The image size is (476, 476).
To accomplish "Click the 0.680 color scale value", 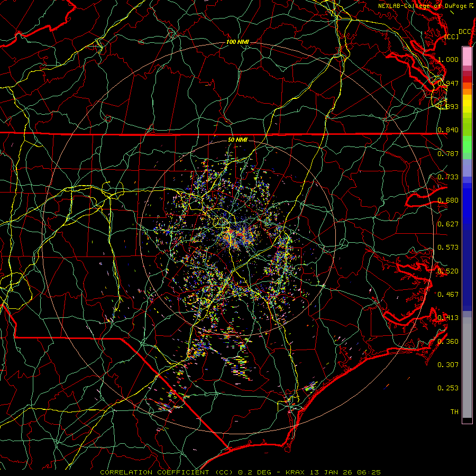I will 448,200.
